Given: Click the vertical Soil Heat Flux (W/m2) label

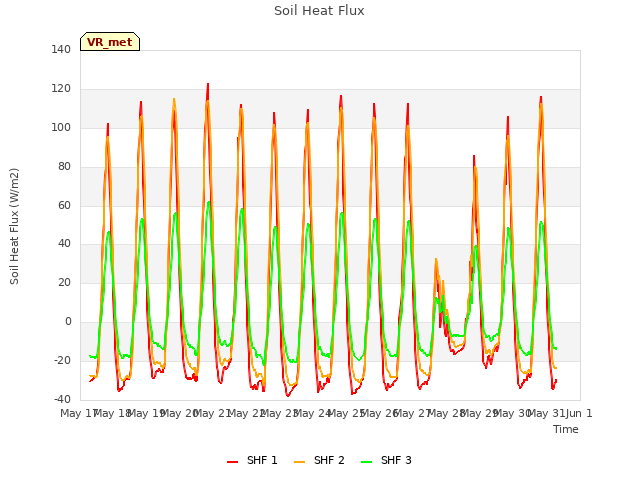Looking at the screenshot, I should click(14, 226).
